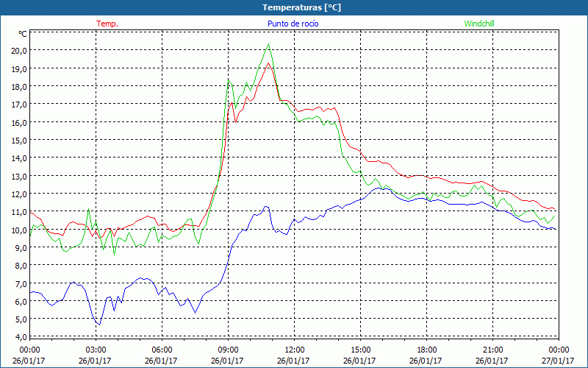Click the 9,0 y-axis value
Viewport: 588px width, 368px height.
[x=21, y=247]
